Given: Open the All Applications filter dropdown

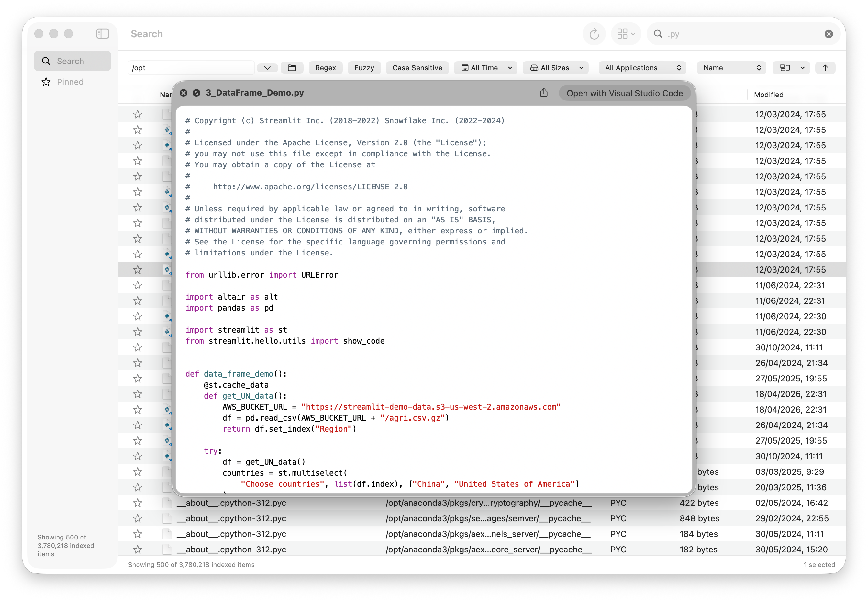Looking at the screenshot, I should pos(642,68).
